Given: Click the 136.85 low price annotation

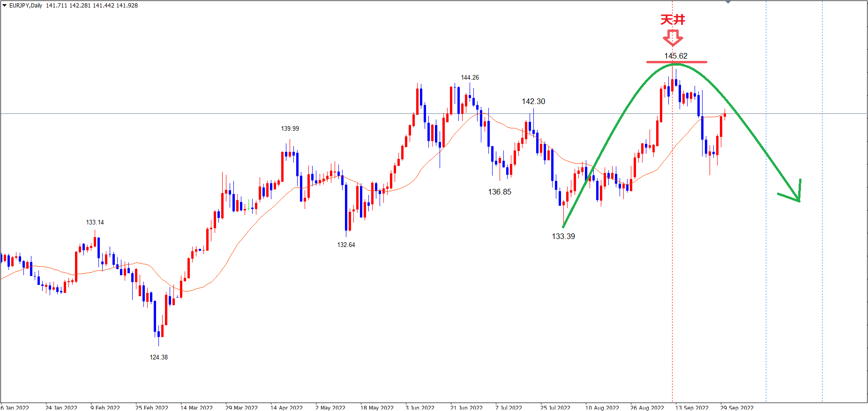Looking at the screenshot, I should pos(500,192).
